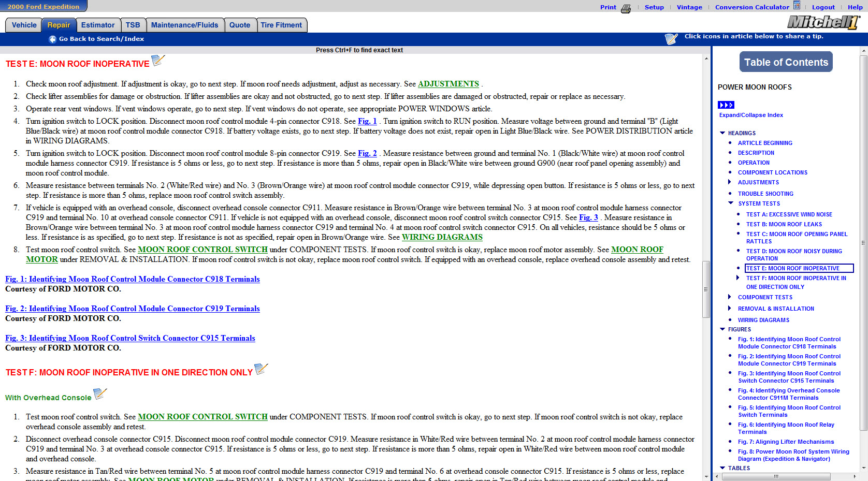
Task: Open the Conversion Calculator icon
Action: [x=797, y=6]
